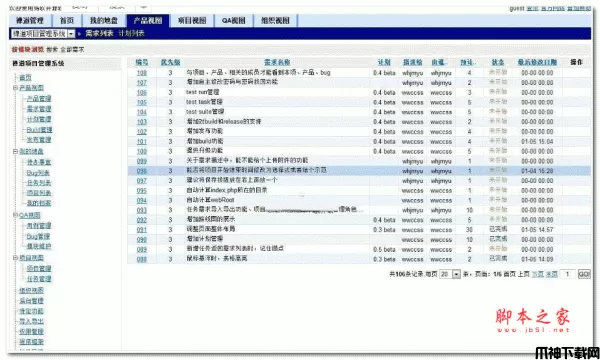This screenshot has width=600, height=360.
Task: Go to next page via 下页
Action: click(x=538, y=274)
